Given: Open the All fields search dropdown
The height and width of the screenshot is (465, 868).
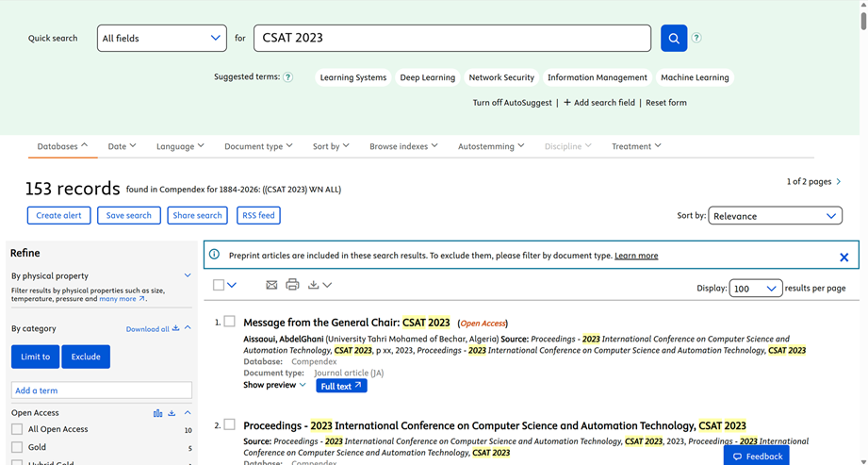Looking at the screenshot, I should click(161, 39).
